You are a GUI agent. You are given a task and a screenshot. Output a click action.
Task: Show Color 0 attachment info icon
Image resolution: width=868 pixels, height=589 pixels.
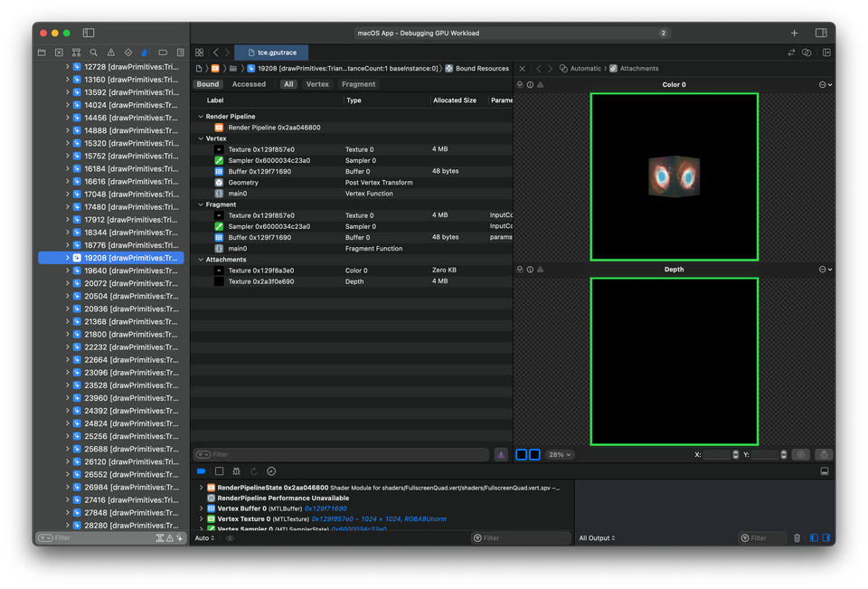click(x=530, y=85)
